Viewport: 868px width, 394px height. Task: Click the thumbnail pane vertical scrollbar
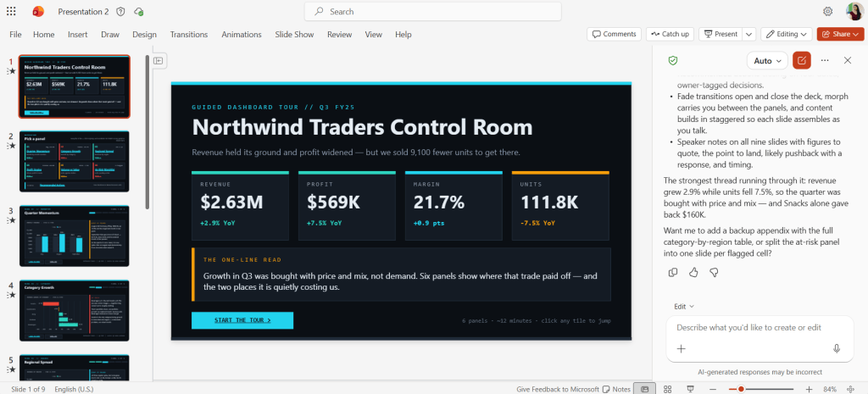147,131
